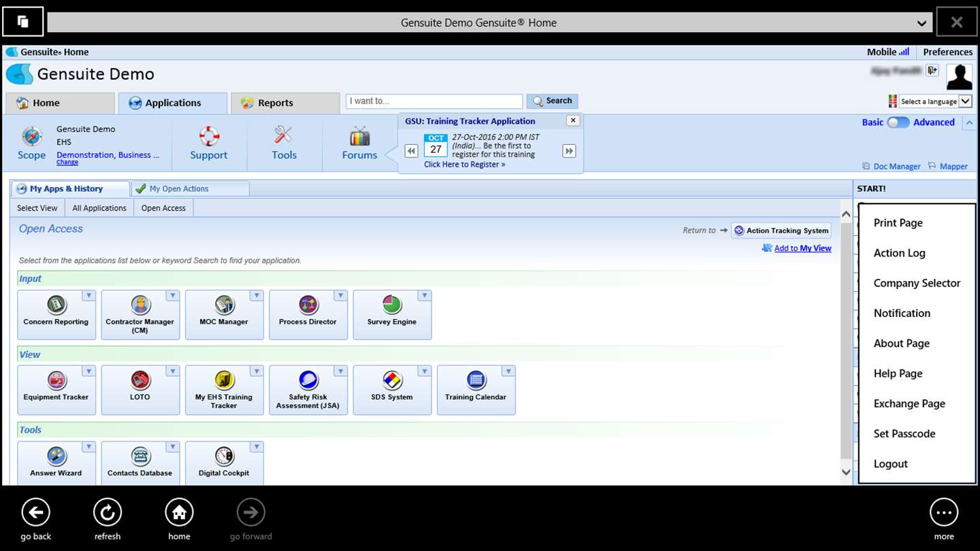
Task: Click the scrollbar down arrow
Action: (x=846, y=471)
